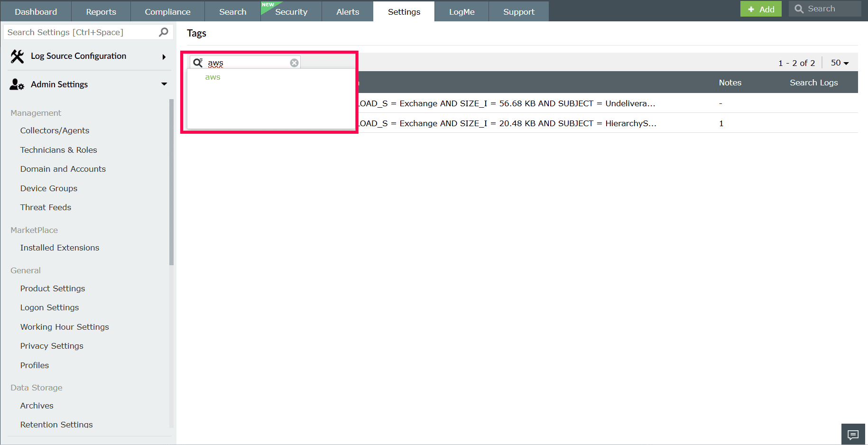Click the sidebar vertical scrollbar
Image resolution: width=868 pixels, height=445 pixels.
pyautogui.click(x=171, y=182)
